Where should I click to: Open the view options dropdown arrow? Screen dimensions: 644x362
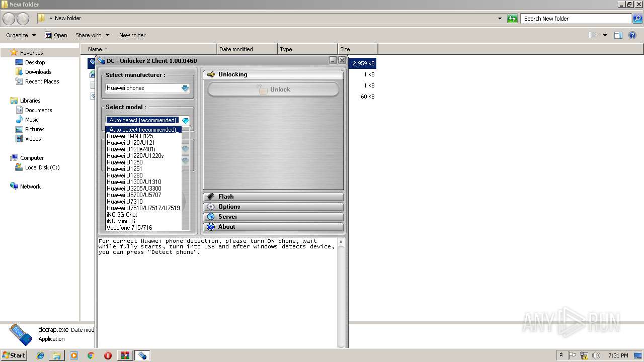[x=605, y=35]
